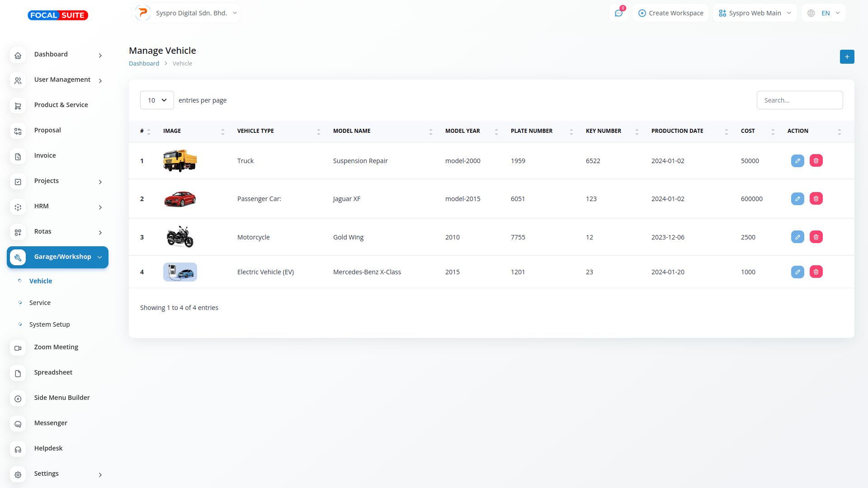Delete the Mercedes-Benz X-Class vehicle
Viewport: 868px width, 488px height.
coord(816,272)
